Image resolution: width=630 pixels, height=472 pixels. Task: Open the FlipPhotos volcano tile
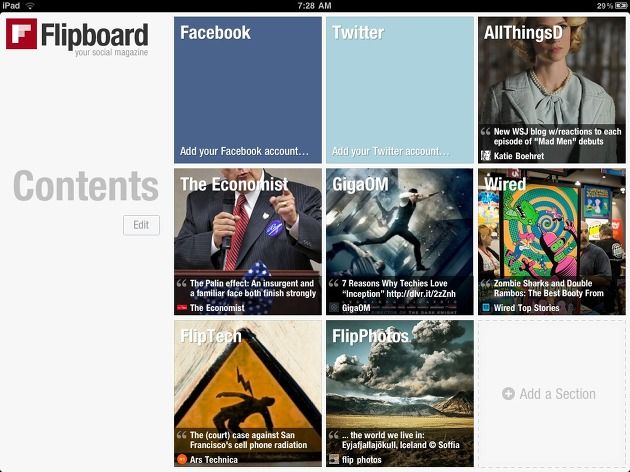tap(400, 394)
